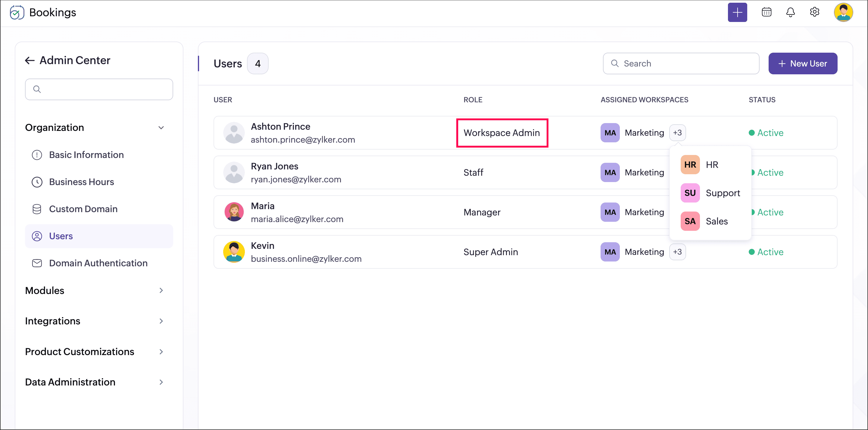Click the profile avatar in top bar
This screenshot has height=430, width=868.
[x=843, y=12]
